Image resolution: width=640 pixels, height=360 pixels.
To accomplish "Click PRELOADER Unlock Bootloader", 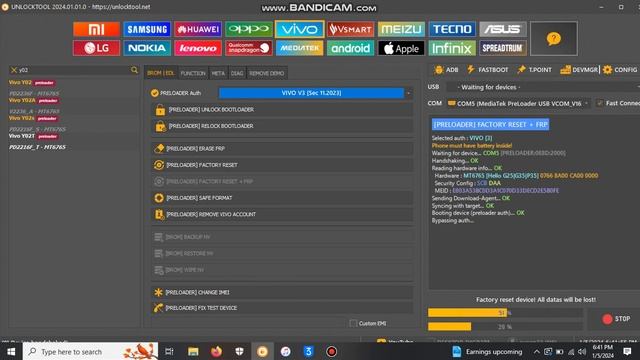I will click(282, 110).
